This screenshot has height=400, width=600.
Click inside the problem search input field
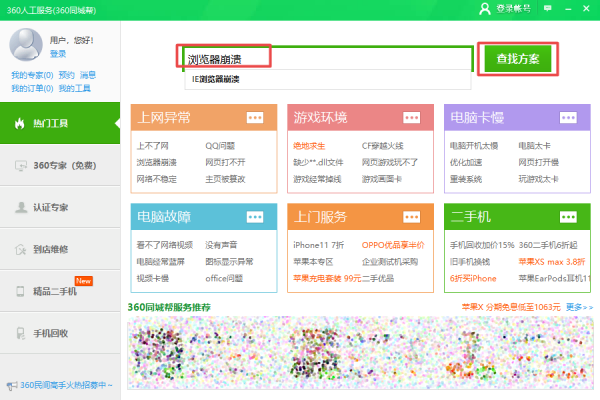click(x=328, y=59)
